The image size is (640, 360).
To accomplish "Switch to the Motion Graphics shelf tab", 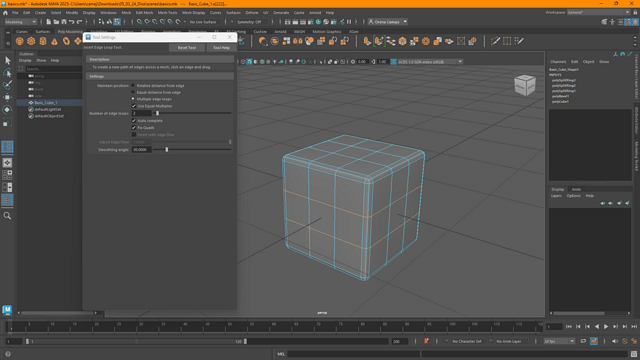I will pyautogui.click(x=327, y=31).
